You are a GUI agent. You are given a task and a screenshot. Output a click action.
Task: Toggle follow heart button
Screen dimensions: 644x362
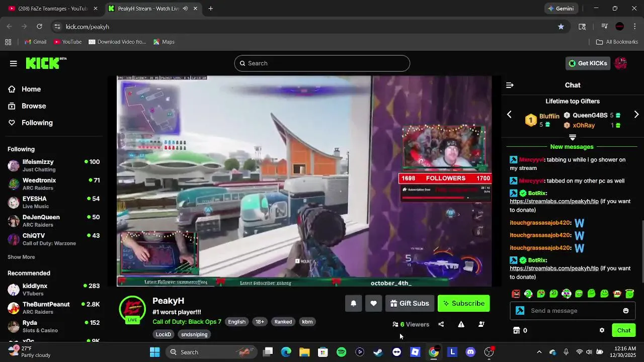373,304
